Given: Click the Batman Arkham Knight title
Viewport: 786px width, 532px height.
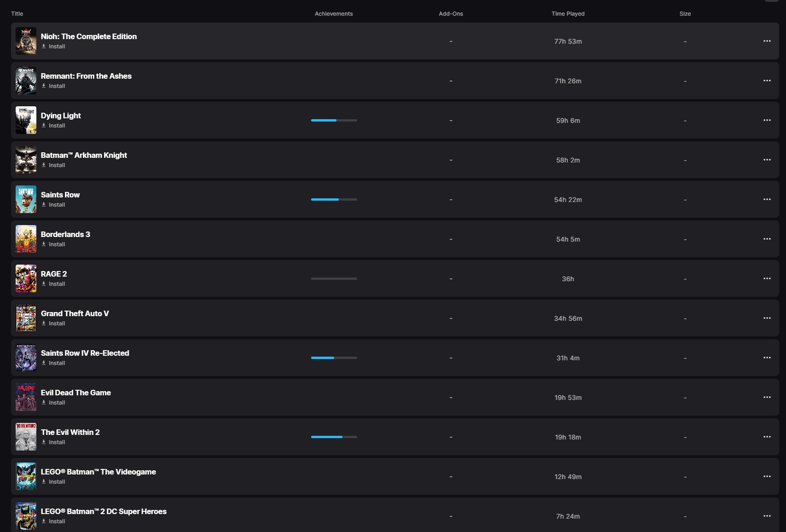Looking at the screenshot, I should click(84, 155).
